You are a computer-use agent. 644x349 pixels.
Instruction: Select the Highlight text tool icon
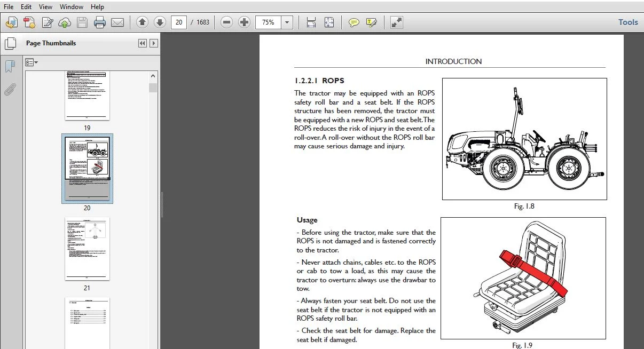pyautogui.click(x=372, y=22)
